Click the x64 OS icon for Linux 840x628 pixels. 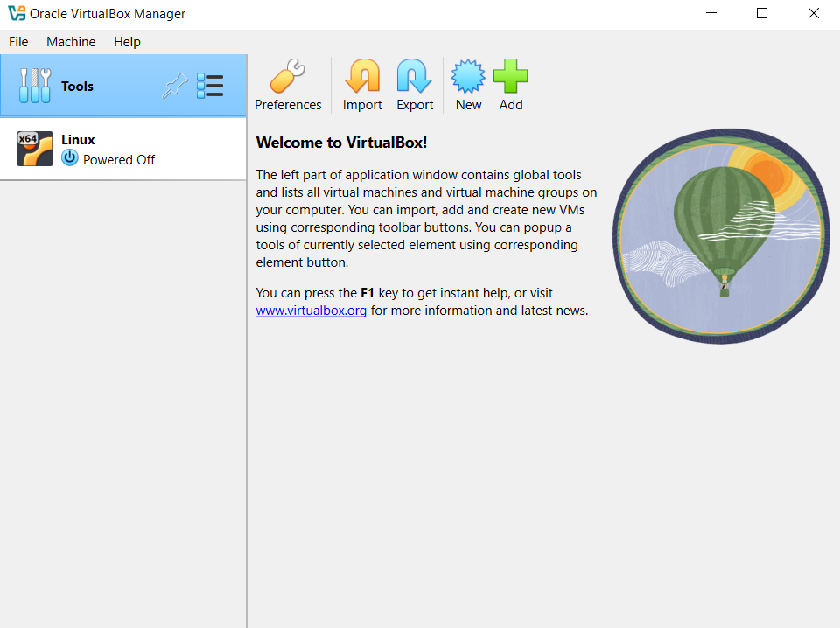point(35,149)
